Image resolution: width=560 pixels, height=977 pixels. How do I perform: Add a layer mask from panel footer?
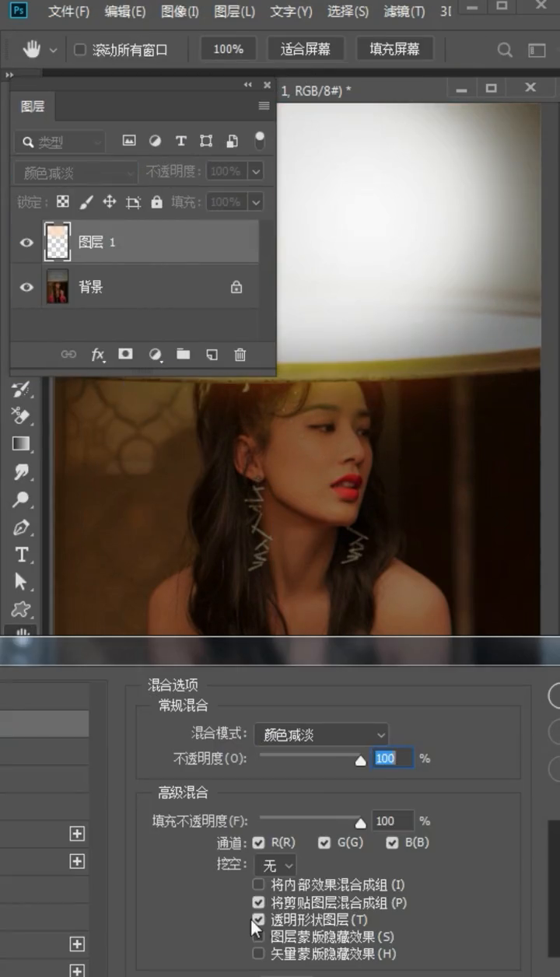coord(125,355)
